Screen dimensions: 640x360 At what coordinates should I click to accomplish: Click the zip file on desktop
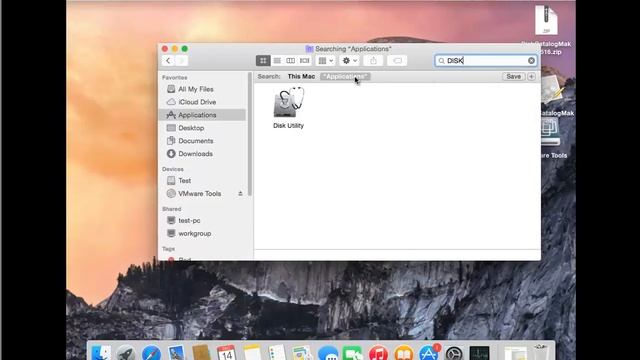pyautogui.click(x=546, y=20)
